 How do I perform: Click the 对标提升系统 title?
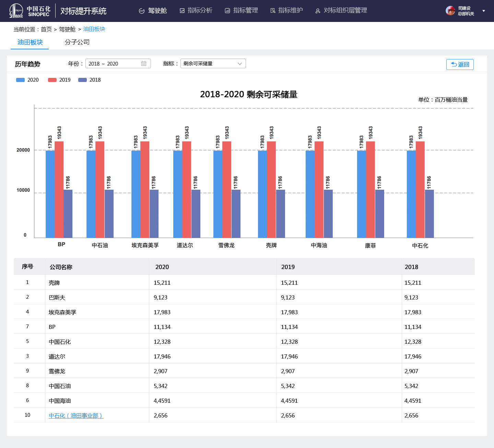pyautogui.click(x=83, y=11)
